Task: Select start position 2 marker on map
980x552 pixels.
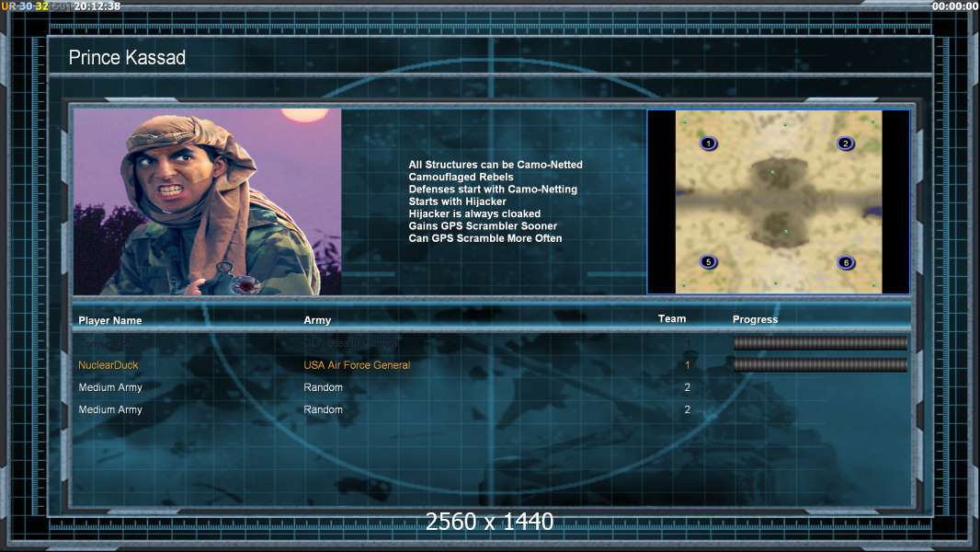Action: coord(845,144)
